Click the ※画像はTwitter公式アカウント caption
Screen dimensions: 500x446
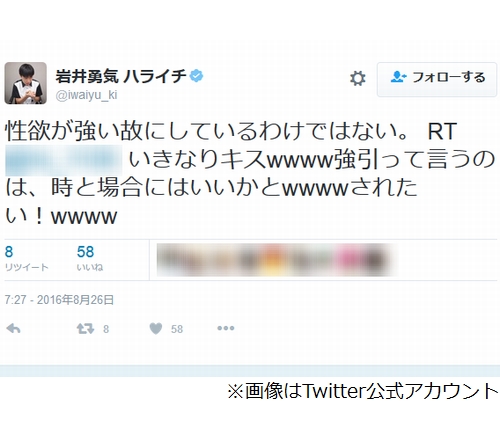click(363, 391)
